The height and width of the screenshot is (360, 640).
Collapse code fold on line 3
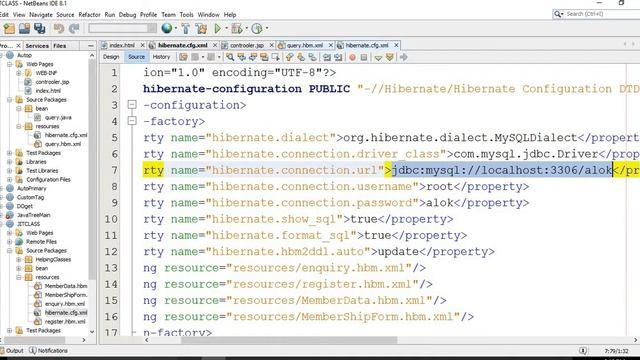pyautogui.click(x=132, y=104)
